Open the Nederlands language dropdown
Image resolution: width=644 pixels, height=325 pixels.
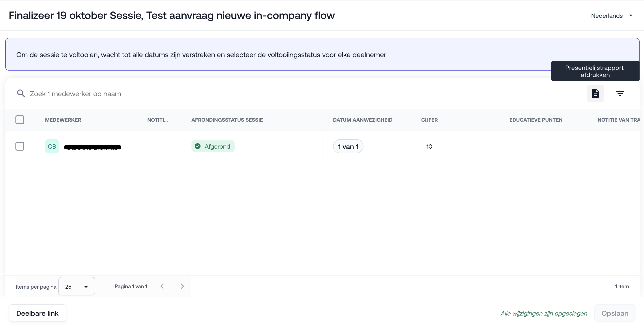612,16
